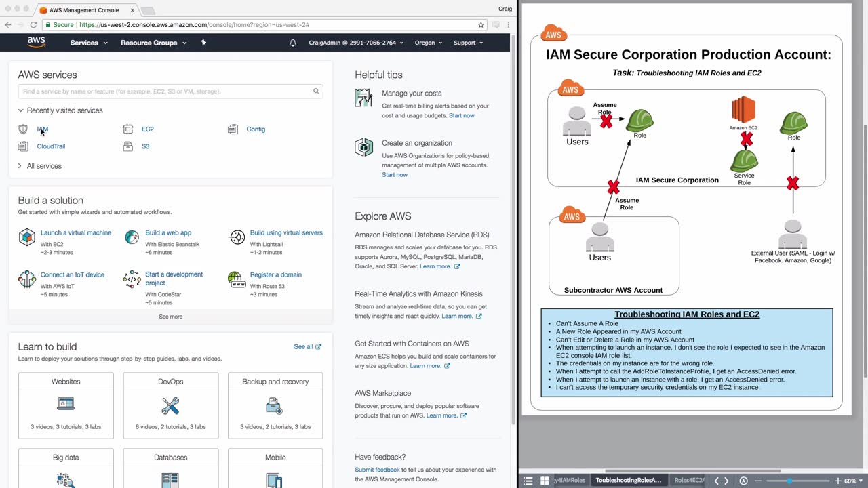Open the pin shortcuts icon in AWS navbar
The image size is (868, 488).
[203, 42]
